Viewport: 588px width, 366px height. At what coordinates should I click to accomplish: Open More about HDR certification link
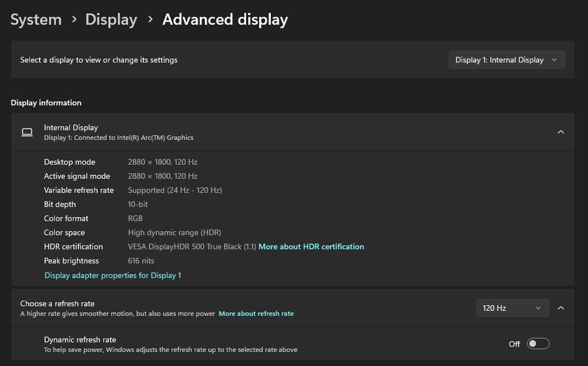311,247
